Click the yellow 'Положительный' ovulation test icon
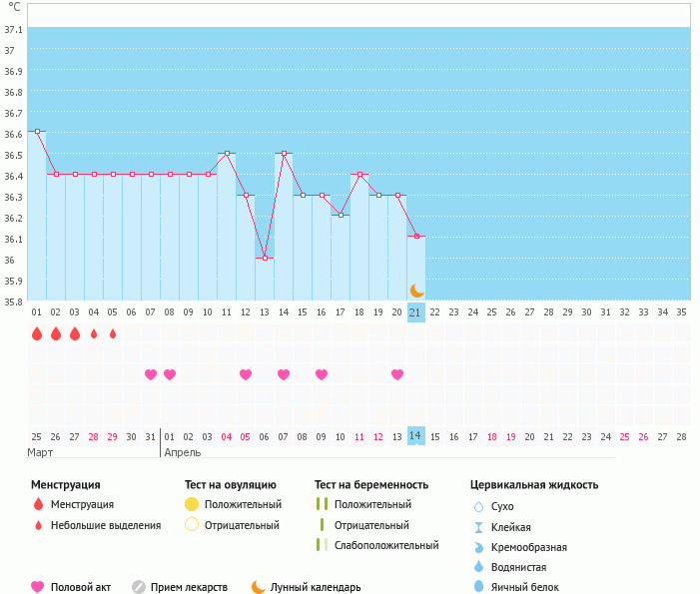700x594 pixels. (193, 504)
